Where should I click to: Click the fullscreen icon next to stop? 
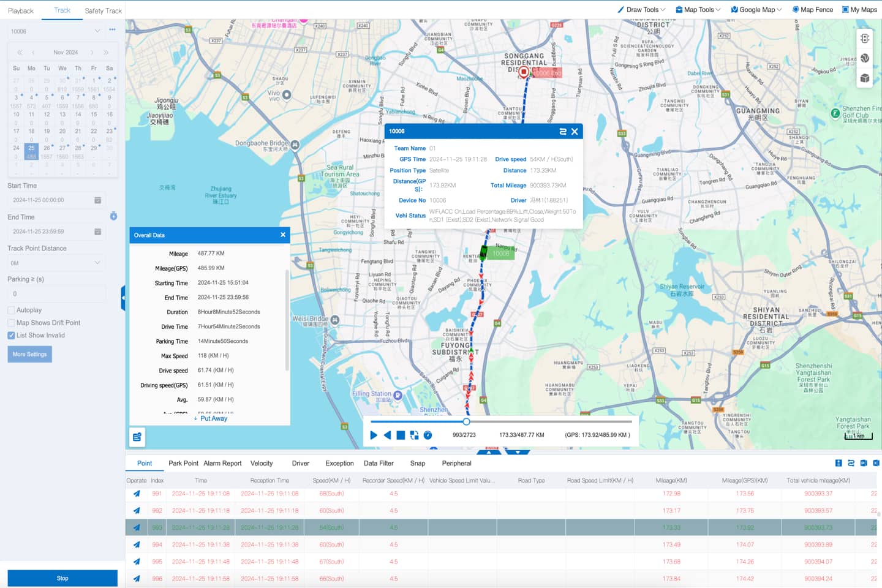tap(414, 435)
